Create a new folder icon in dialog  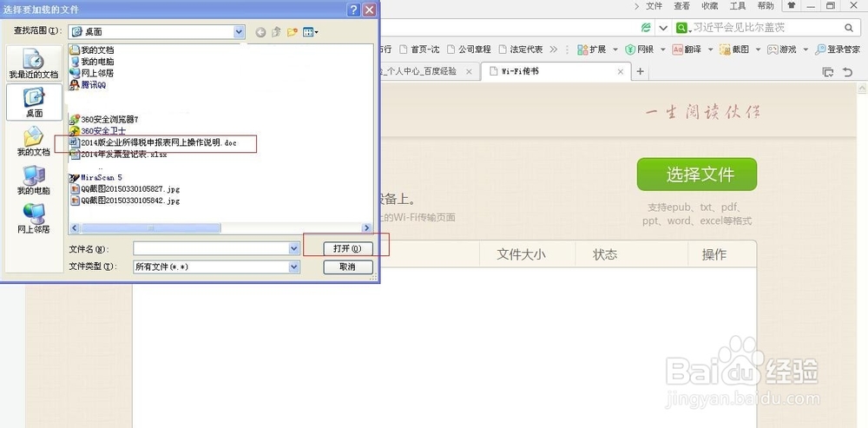click(x=293, y=33)
